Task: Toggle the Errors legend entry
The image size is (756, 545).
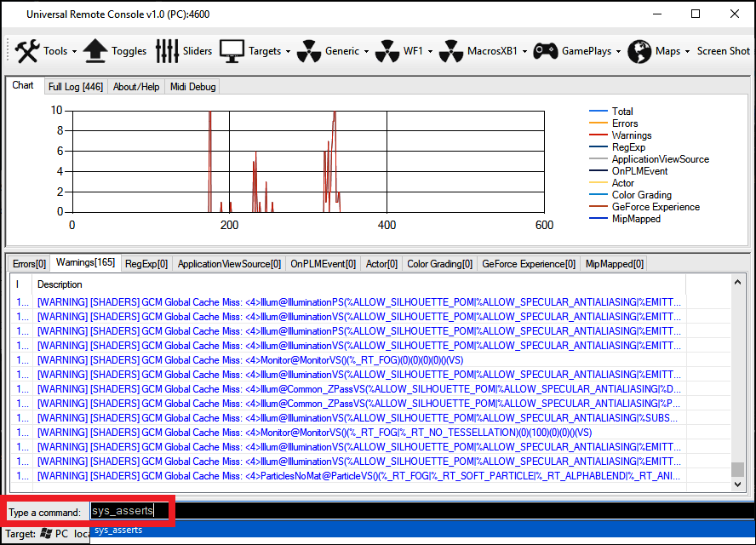Action: [624, 123]
